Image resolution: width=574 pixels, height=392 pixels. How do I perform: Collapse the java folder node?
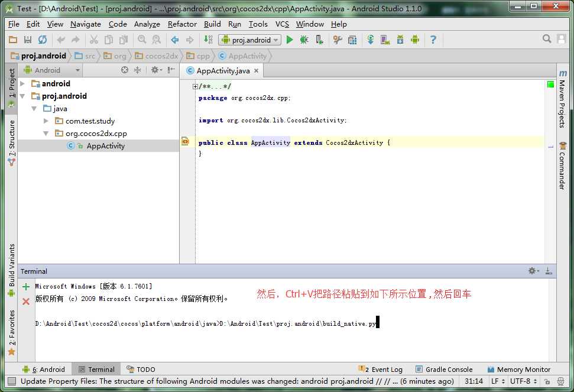(x=34, y=108)
